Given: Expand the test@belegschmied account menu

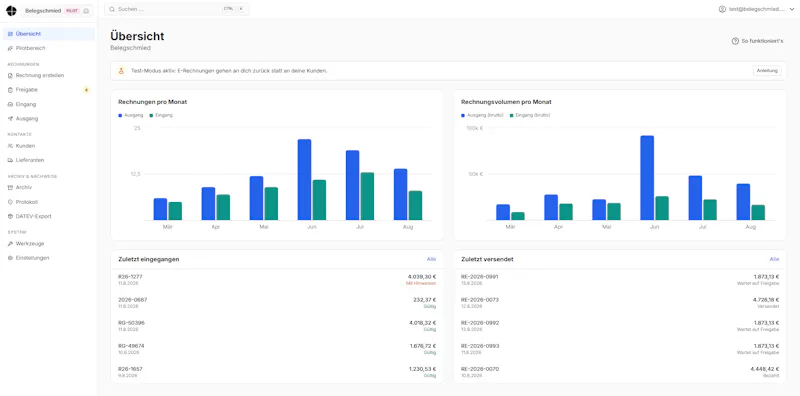Looking at the screenshot, I should (756, 9).
